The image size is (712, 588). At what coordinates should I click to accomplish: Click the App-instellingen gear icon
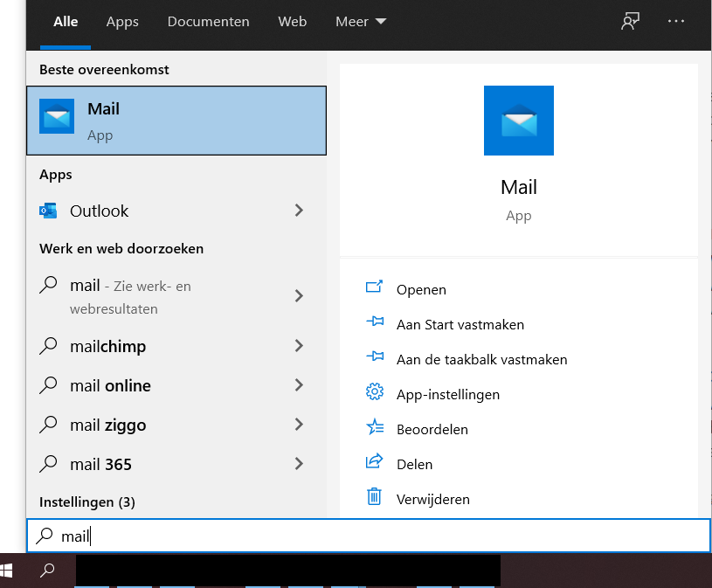374,393
